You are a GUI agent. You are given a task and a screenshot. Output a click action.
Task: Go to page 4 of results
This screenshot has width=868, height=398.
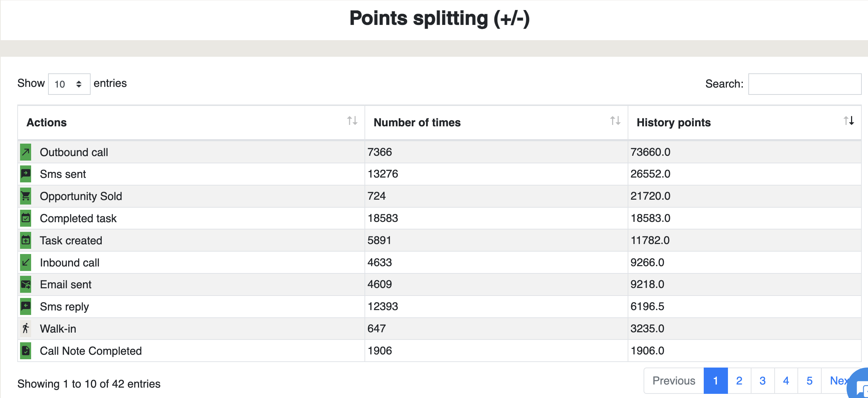(786, 381)
